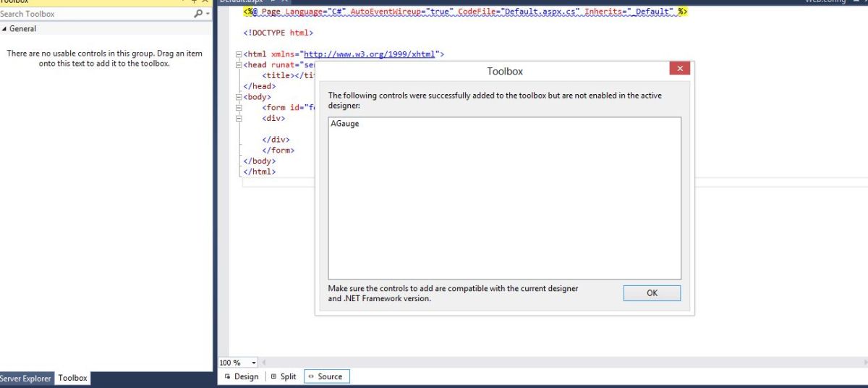Click the closing </body> tag
868x388 pixels.
(260, 161)
